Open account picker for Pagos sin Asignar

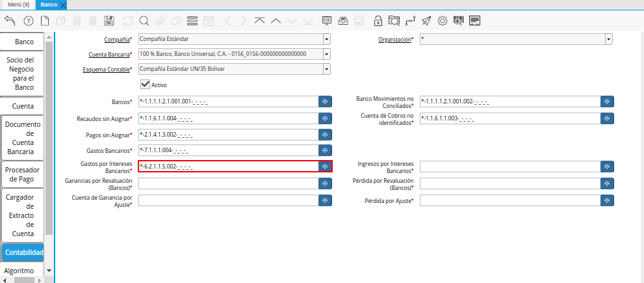pos(325,135)
